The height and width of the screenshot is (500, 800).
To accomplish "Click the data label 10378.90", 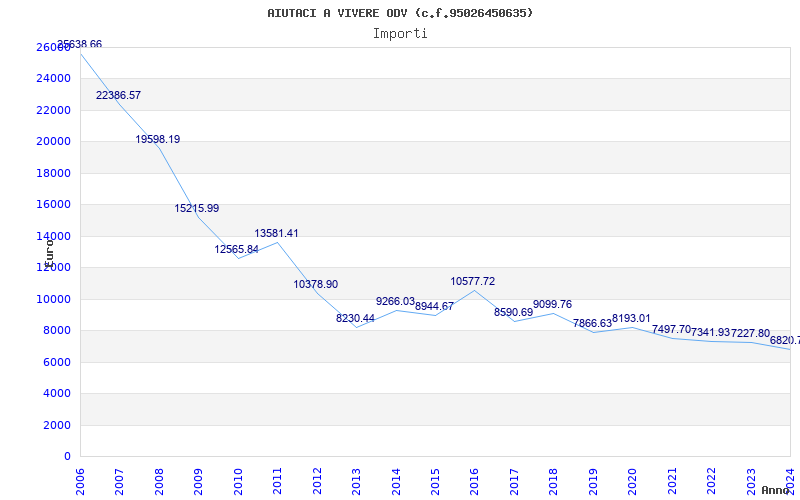I will pos(315,284).
